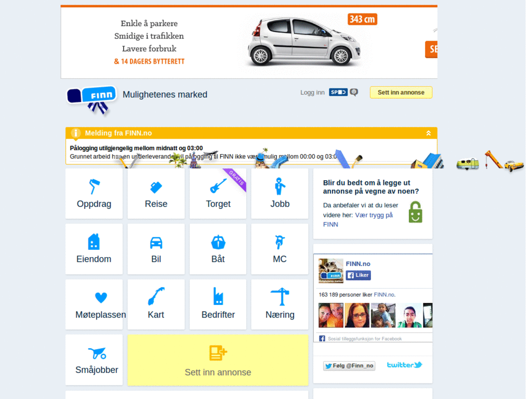Viewport: 532px width, 399px height.
Task: Click the Sosial tilleggsfunksjon for Facebook text
Action: 365,339
